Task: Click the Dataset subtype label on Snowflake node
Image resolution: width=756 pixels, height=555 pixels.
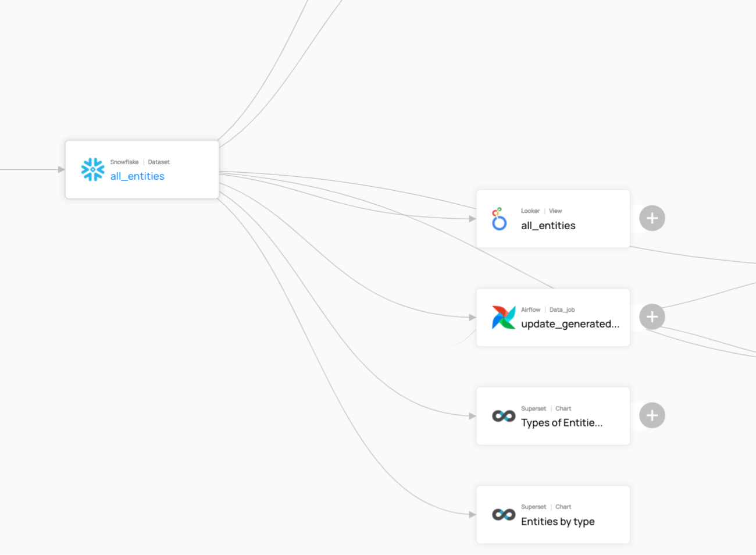Action: (159, 162)
